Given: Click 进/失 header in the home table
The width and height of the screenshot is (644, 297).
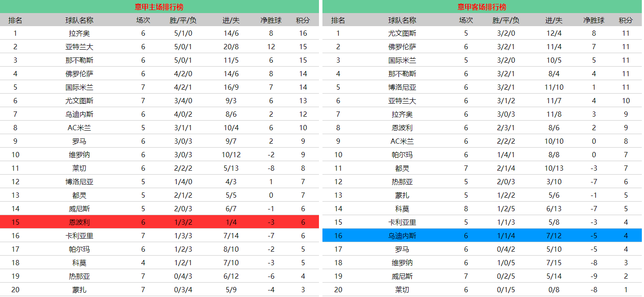Looking at the screenshot, I should 231,20.
